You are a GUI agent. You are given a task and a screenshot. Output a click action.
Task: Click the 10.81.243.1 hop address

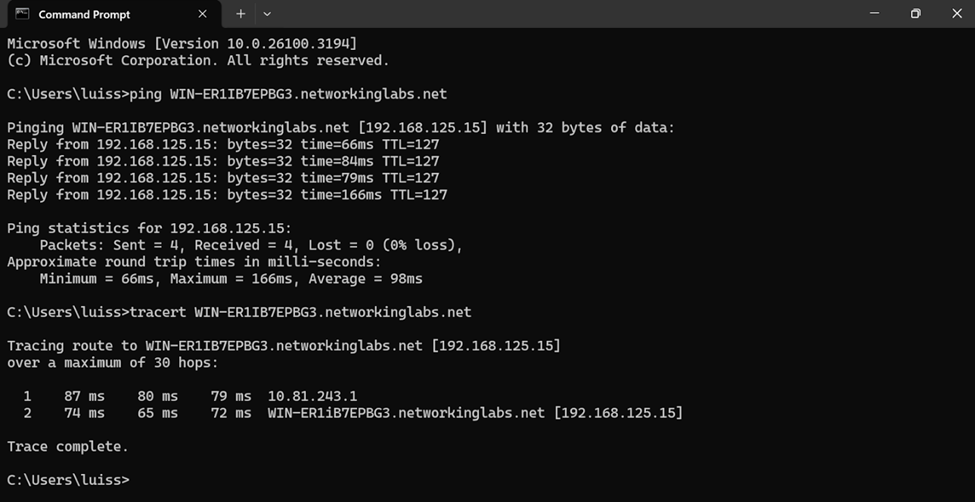313,396
